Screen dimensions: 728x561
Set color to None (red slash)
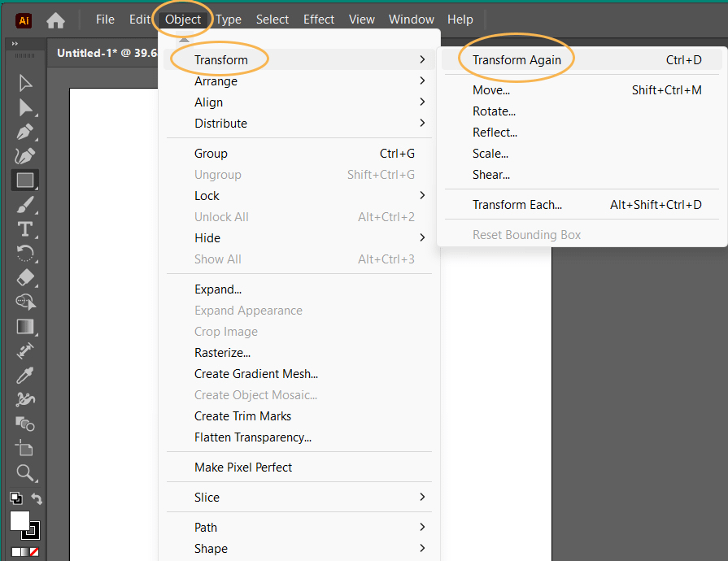coord(34,552)
